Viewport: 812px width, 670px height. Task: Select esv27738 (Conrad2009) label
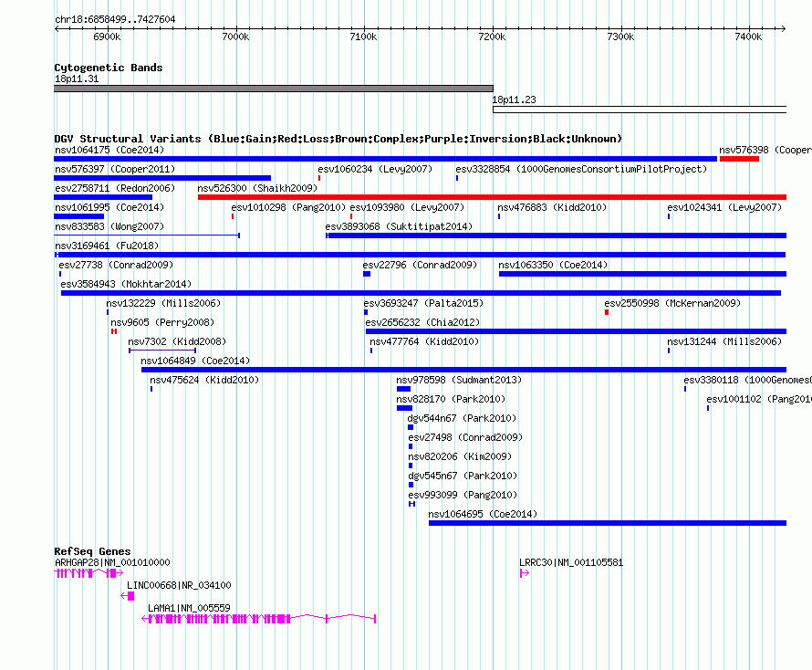tap(116, 265)
